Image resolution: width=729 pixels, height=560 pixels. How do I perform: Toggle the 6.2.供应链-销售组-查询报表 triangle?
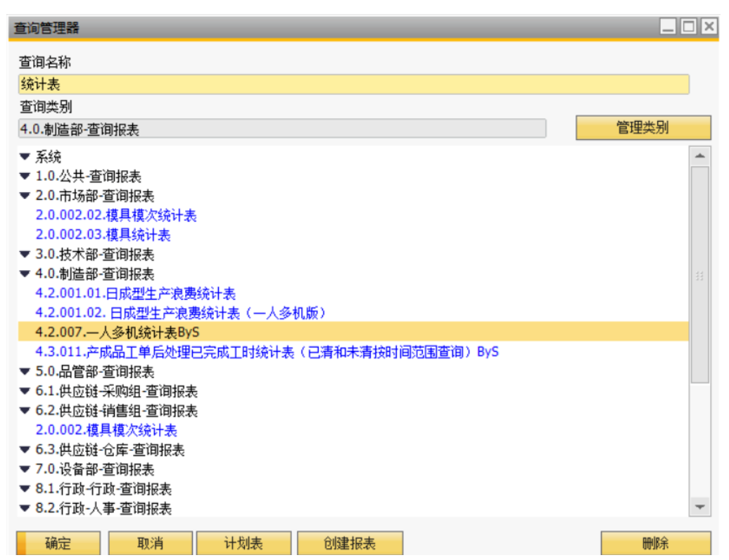point(25,411)
